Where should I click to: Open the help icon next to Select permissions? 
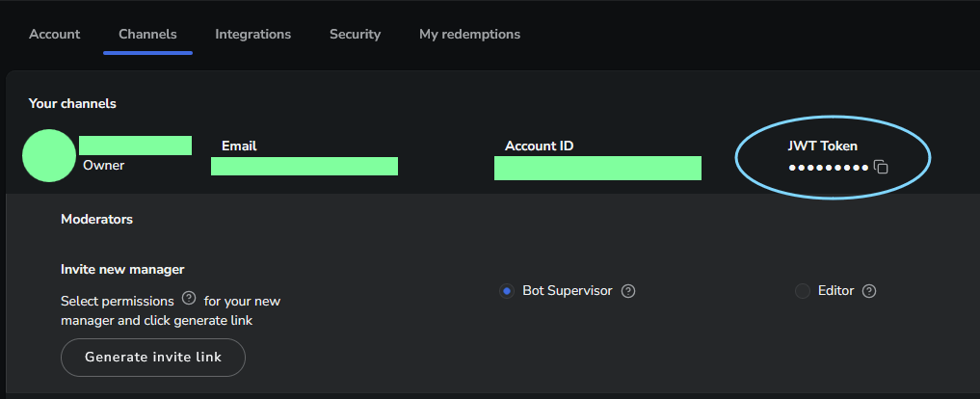pyautogui.click(x=189, y=298)
